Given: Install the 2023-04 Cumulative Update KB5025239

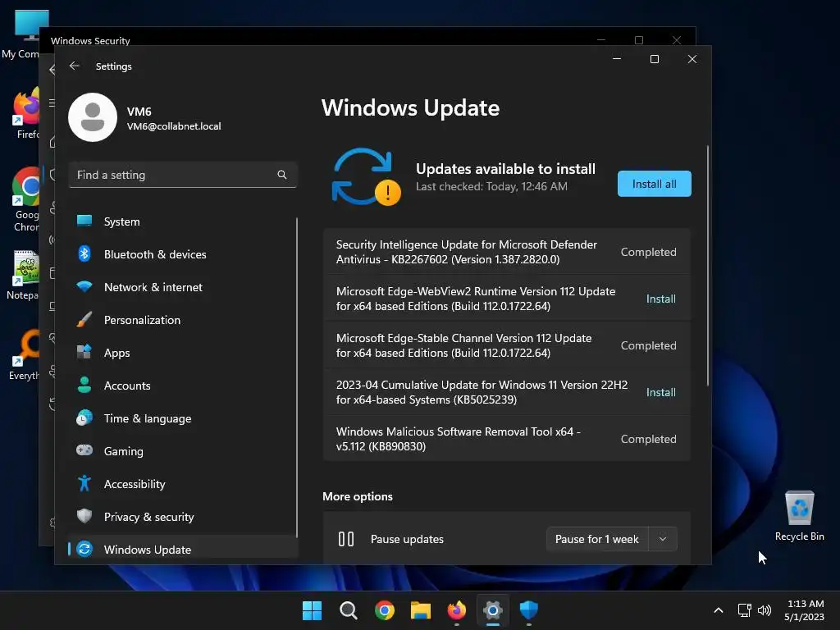Looking at the screenshot, I should pos(660,392).
